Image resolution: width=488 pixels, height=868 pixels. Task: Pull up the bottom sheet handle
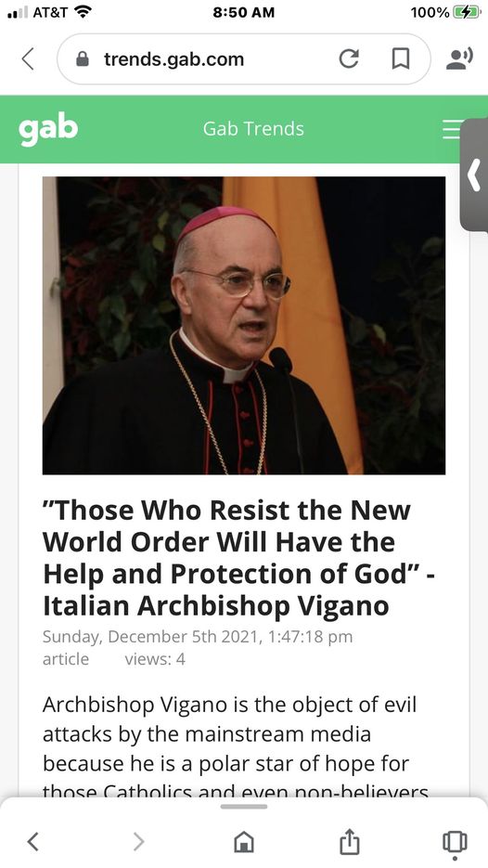(x=244, y=807)
